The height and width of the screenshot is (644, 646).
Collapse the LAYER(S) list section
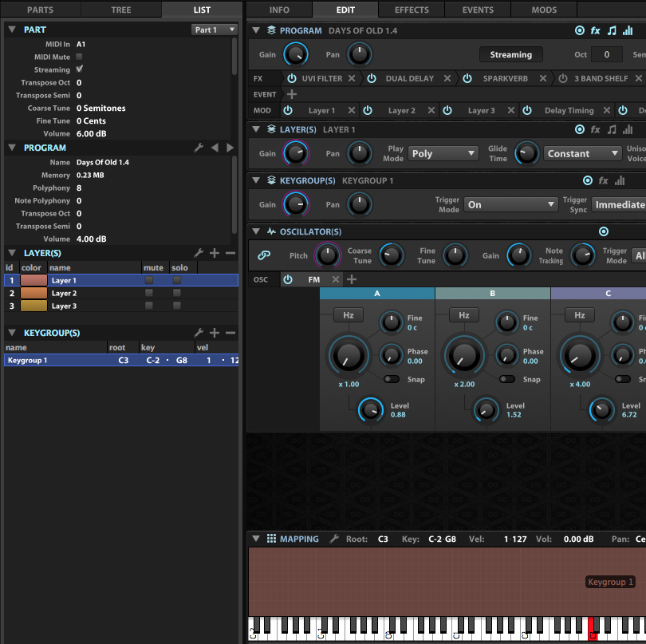(x=12, y=253)
